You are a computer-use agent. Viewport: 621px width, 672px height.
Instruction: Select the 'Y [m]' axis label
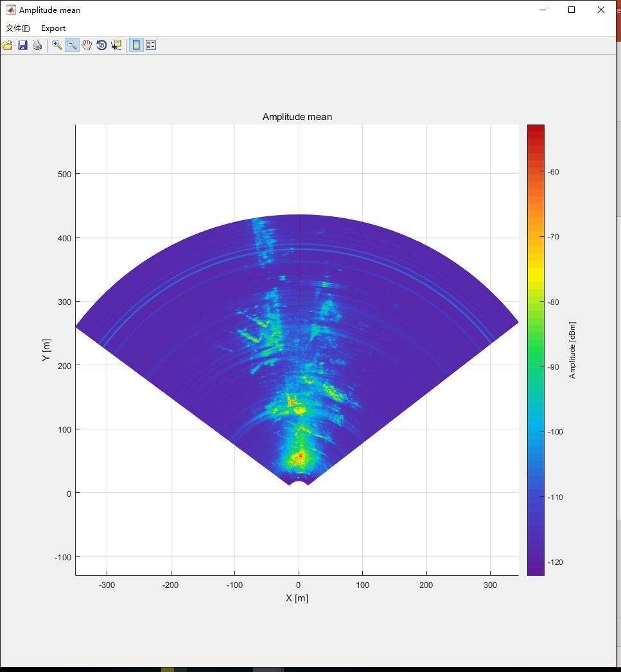pyautogui.click(x=46, y=350)
